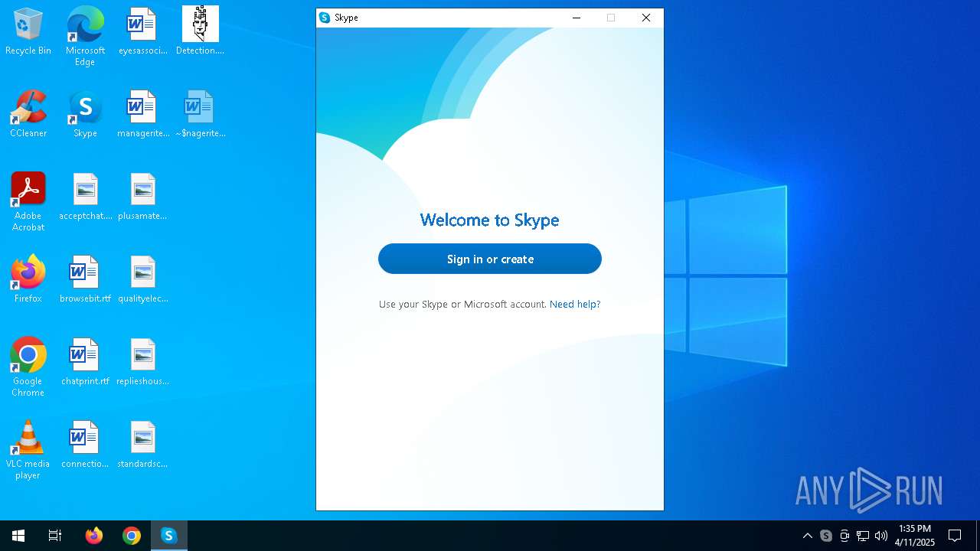Select the ~$nagerite... temp file
This screenshot has width=980, height=551.
pos(200,114)
